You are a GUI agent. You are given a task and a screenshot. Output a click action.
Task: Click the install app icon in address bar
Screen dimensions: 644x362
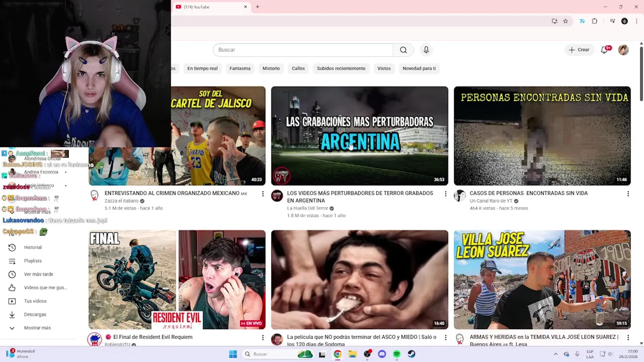[x=554, y=21]
